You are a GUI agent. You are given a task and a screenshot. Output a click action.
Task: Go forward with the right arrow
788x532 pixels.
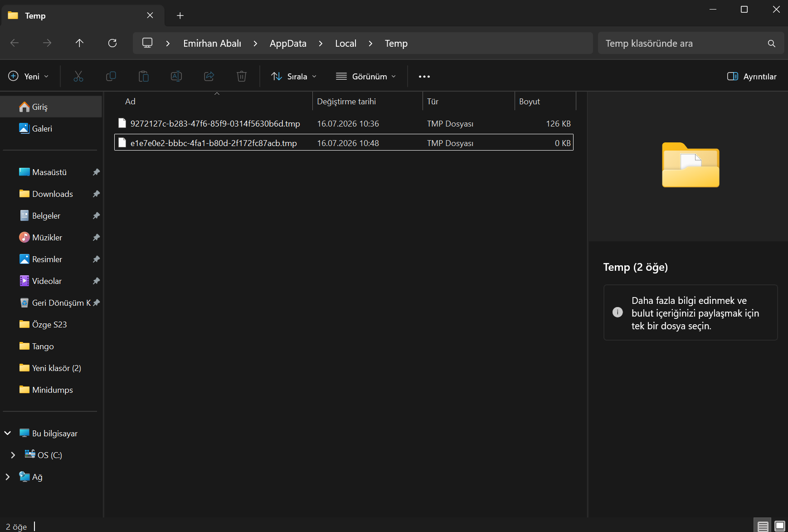click(47, 43)
